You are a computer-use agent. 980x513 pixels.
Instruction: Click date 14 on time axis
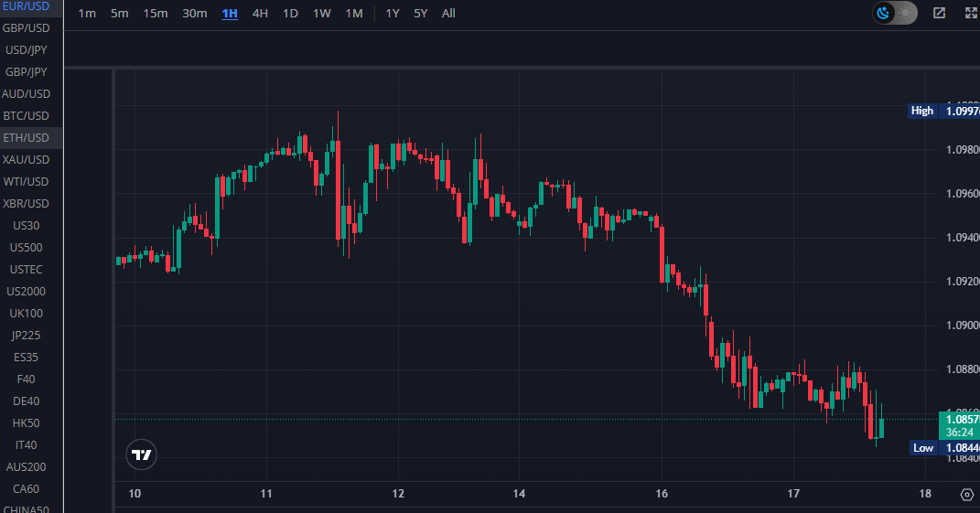tap(519, 494)
